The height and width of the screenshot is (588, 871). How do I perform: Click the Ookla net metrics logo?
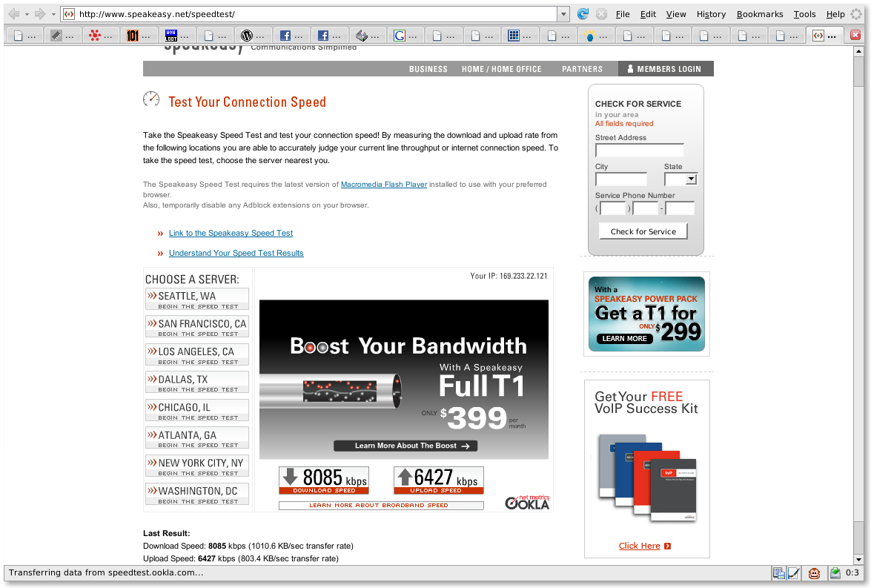tap(526, 502)
